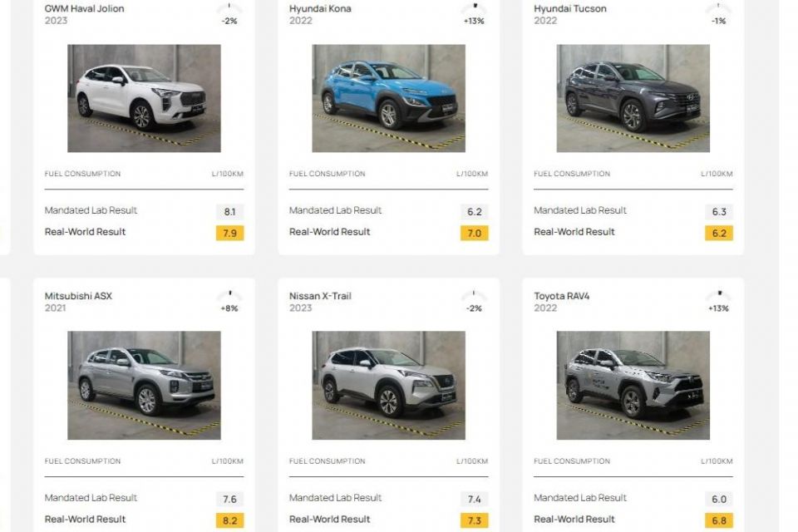
Task: Open the white GWM Haval Jolion photo
Action: click(x=144, y=98)
